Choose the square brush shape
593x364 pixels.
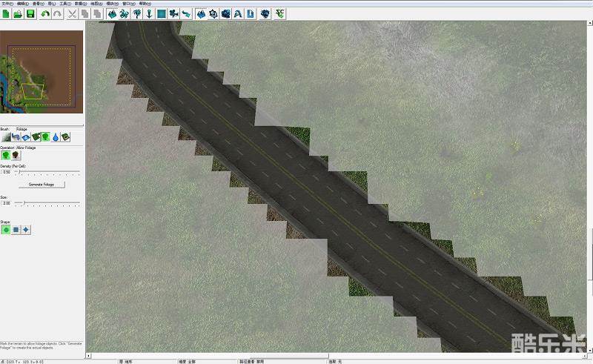point(16,230)
